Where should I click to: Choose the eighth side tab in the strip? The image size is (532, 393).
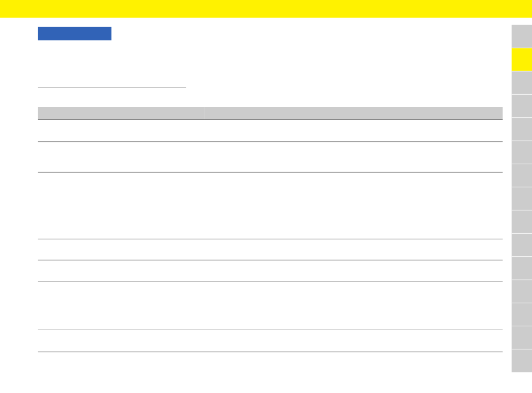(x=522, y=198)
